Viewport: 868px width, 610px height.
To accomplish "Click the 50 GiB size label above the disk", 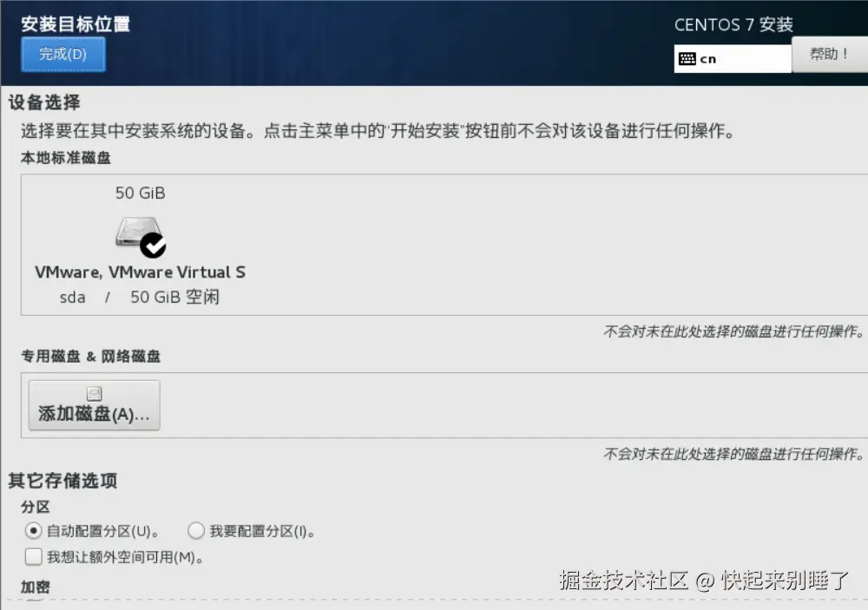I will tap(140, 193).
